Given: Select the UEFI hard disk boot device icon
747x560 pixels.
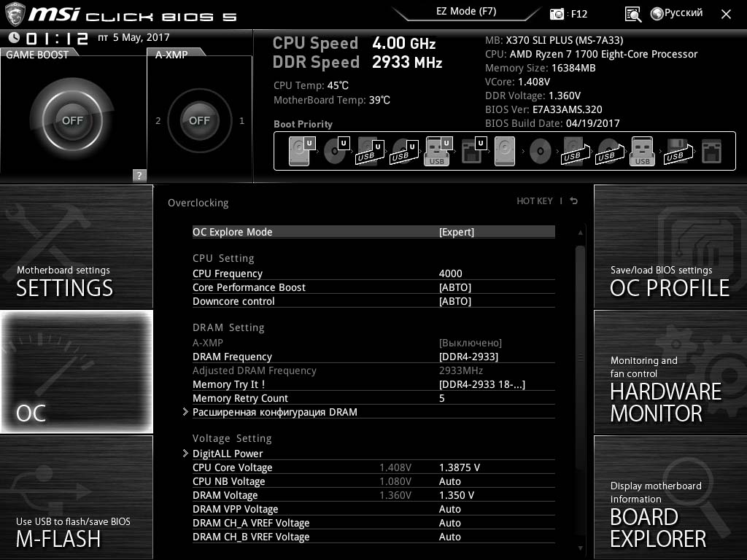Looking at the screenshot, I should coord(301,151).
